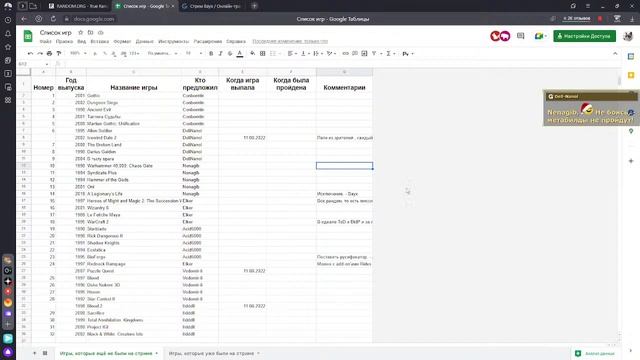640x360 pixels.
Task: Select the cell with Heroes of Might and Magic 2
Action: pos(133,201)
